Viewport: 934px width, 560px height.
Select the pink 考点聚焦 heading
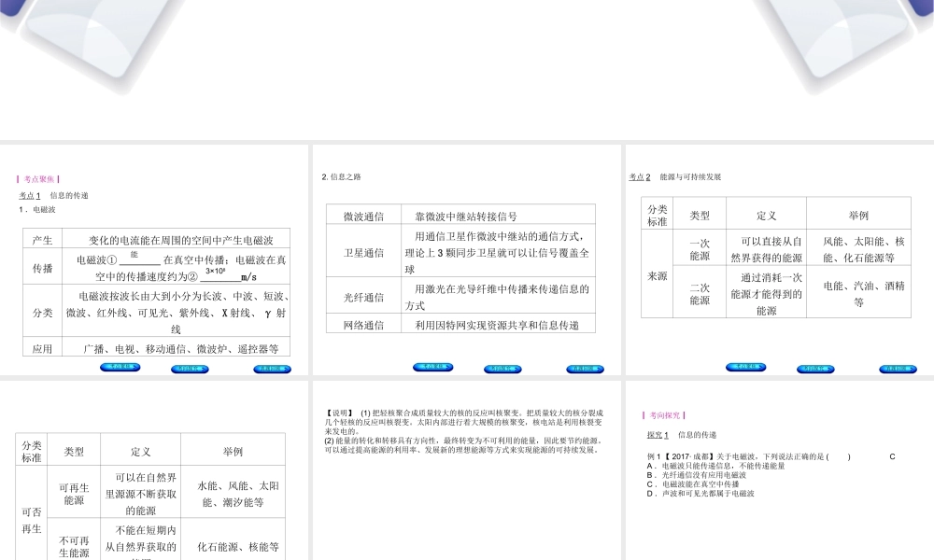coord(38,179)
